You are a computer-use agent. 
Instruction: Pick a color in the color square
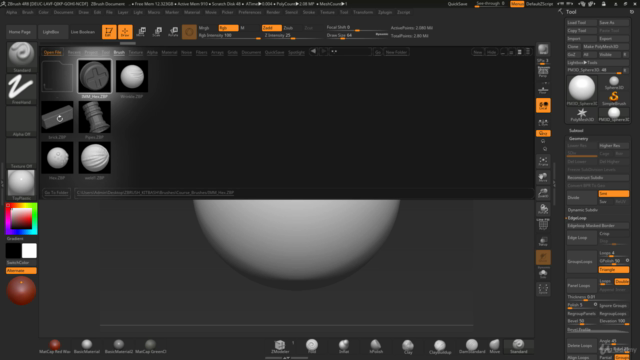coord(21,218)
